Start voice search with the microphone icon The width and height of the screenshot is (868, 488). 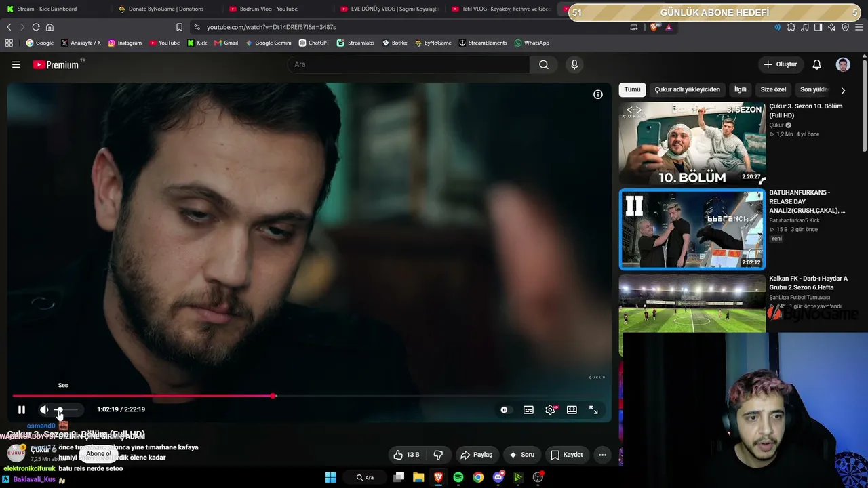[574, 64]
